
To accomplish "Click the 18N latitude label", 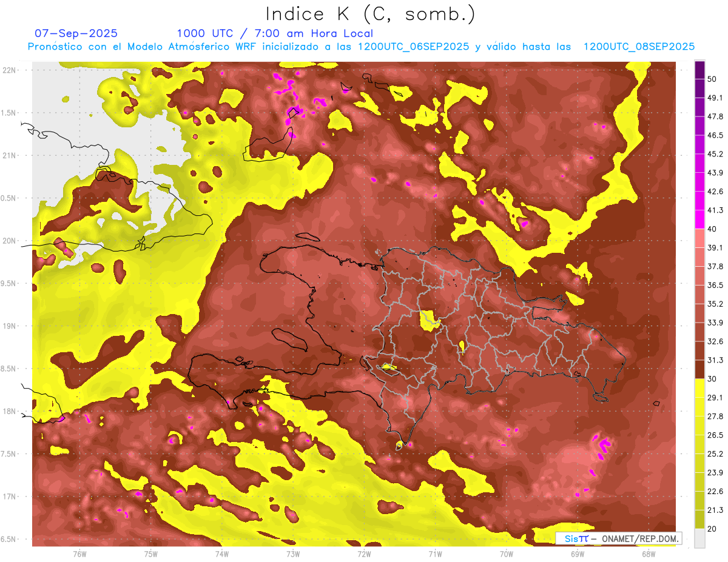I will (9, 411).
